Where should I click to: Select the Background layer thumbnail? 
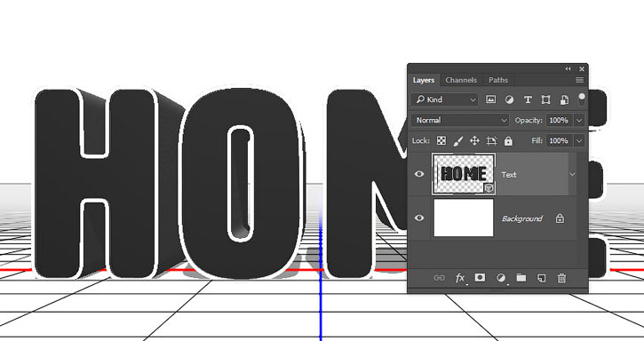[464, 218]
